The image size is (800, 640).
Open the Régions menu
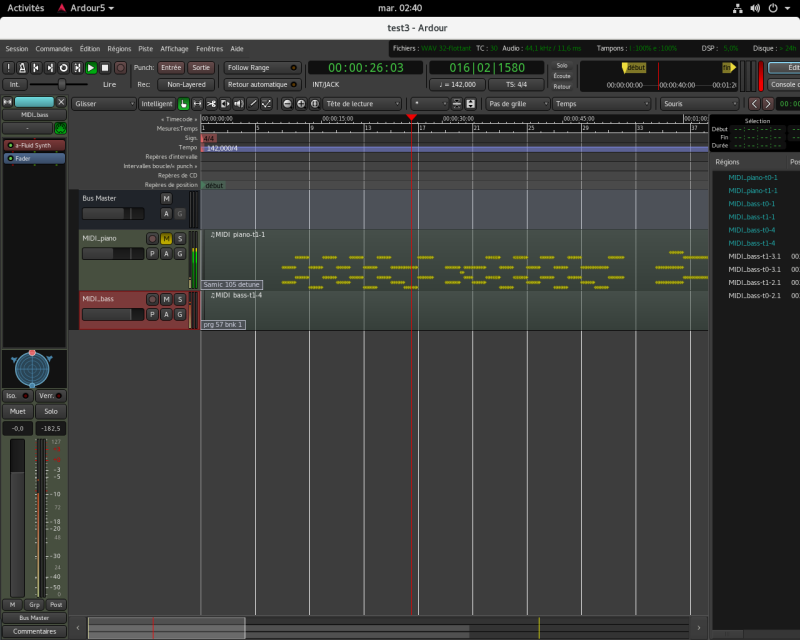[119, 48]
